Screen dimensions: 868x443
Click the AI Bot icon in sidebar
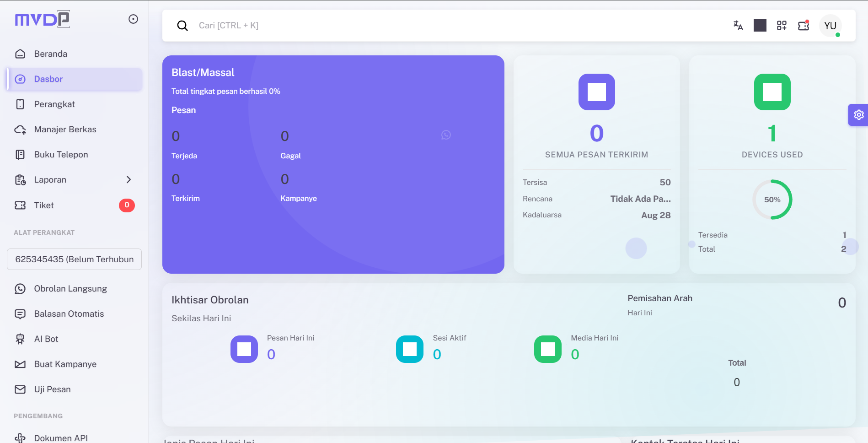pyautogui.click(x=20, y=339)
